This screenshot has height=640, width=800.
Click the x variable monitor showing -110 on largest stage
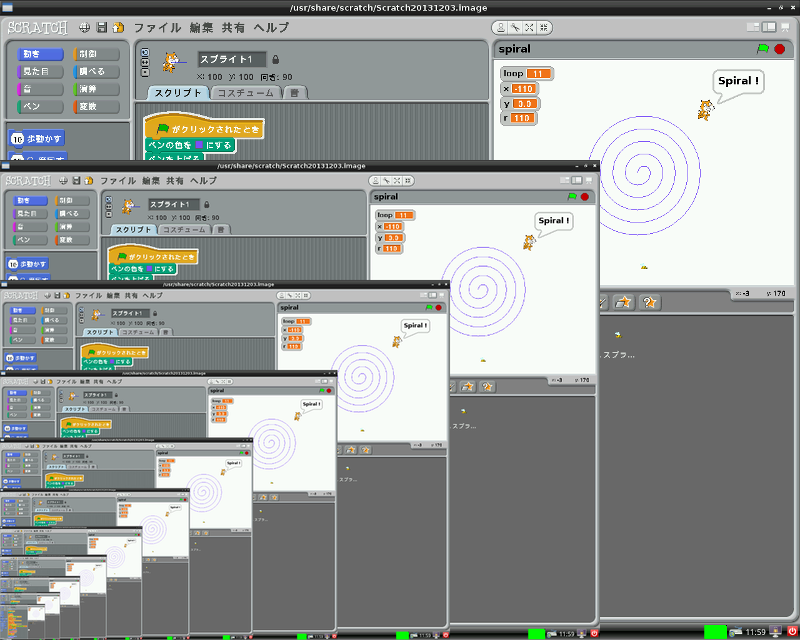[x=519, y=89]
